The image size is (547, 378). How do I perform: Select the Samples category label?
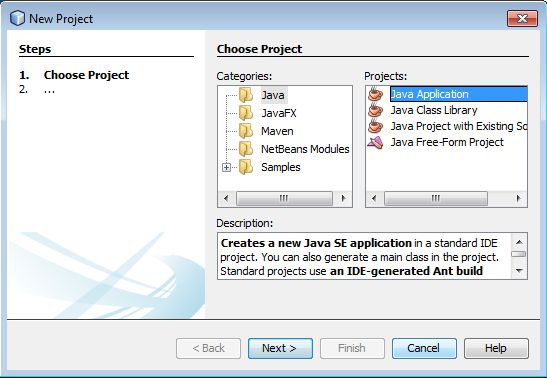click(280, 167)
